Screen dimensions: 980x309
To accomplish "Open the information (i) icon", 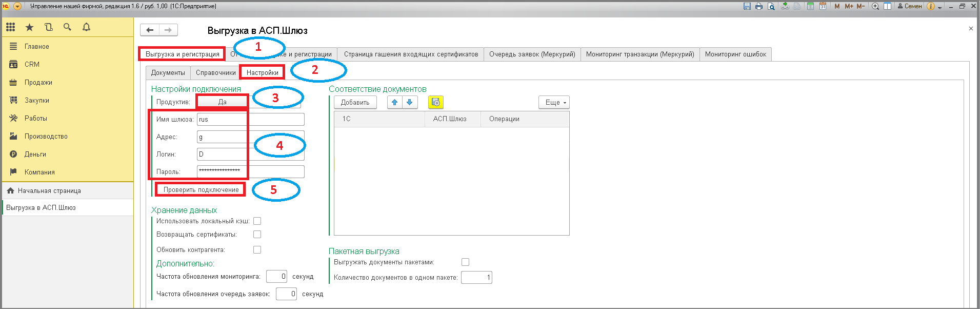I will (931, 6).
